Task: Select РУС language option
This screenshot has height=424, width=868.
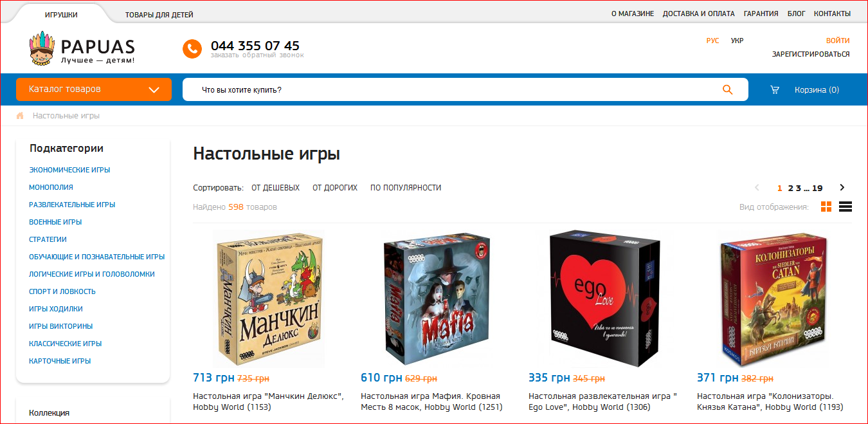Action: [712, 41]
